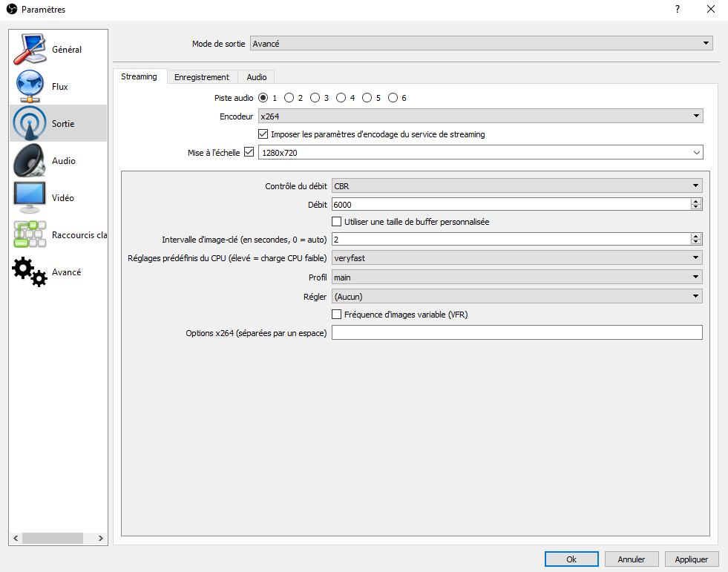728x572 pixels.
Task: Click the Débit 6000 input field
Action: tap(511, 204)
